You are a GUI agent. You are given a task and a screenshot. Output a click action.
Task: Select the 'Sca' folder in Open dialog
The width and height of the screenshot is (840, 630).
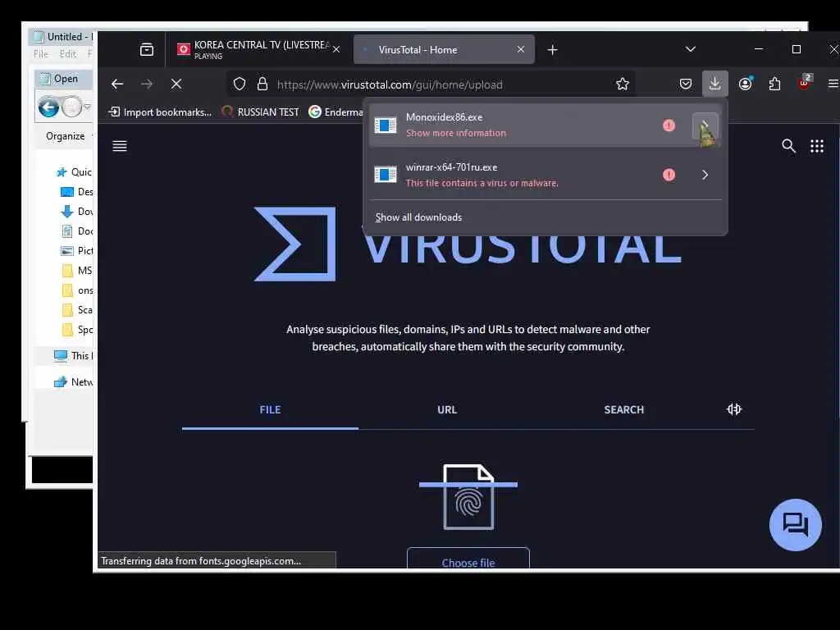(x=76, y=309)
